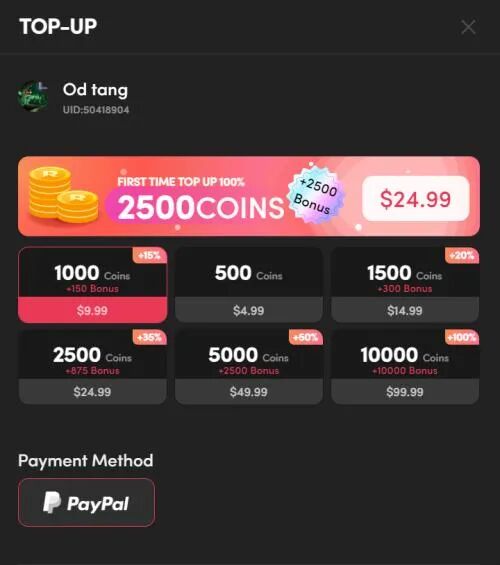Click the +2500 Bonus starburst badge
This screenshot has width=500, height=565.
pyautogui.click(x=316, y=195)
